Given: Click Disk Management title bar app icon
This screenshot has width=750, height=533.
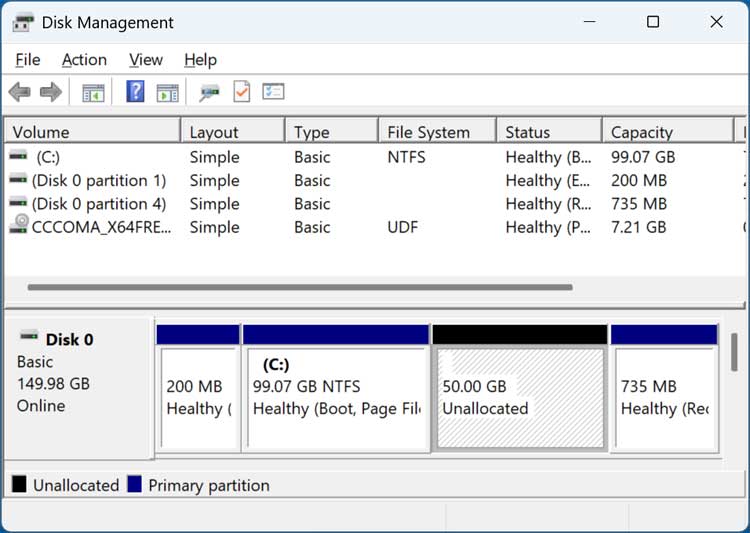Looking at the screenshot, I should [x=23, y=22].
